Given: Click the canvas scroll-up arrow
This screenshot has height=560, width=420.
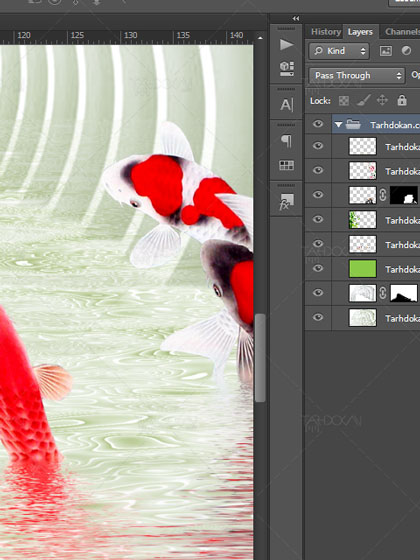Looking at the screenshot, I should pyautogui.click(x=260, y=38).
